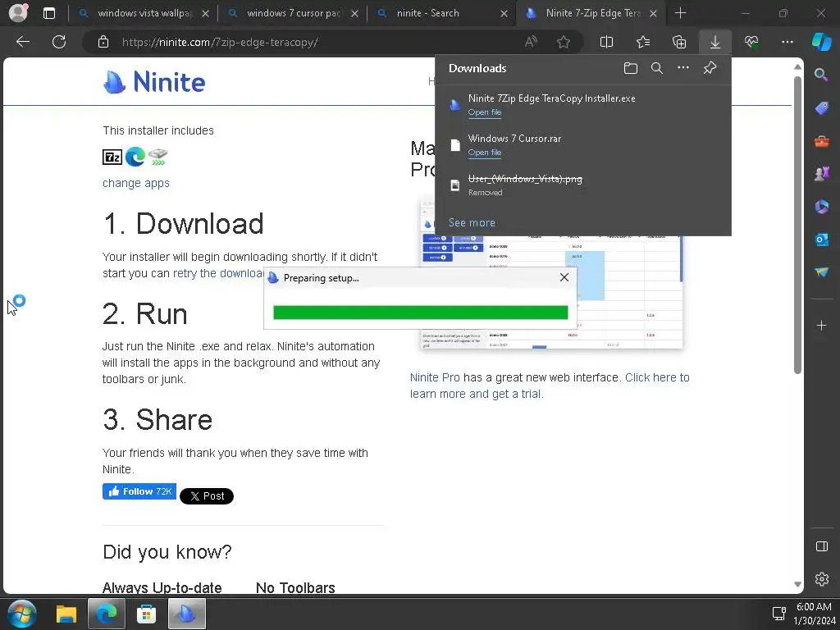Click the TeraCopy app icon
The height and width of the screenshot is (630, 840).
point(158,157)
